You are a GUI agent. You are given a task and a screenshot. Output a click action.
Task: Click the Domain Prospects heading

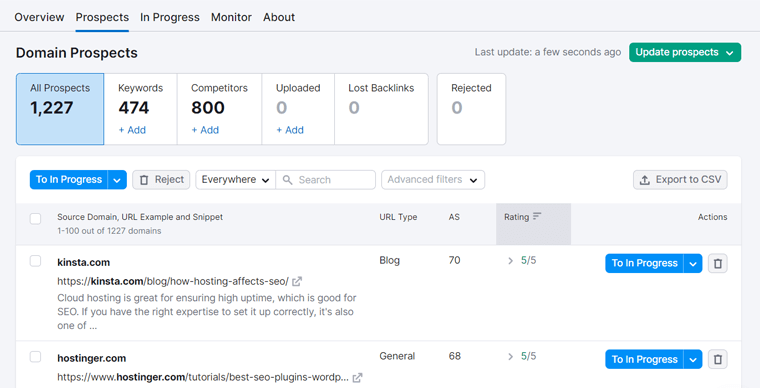click(77, 53)
